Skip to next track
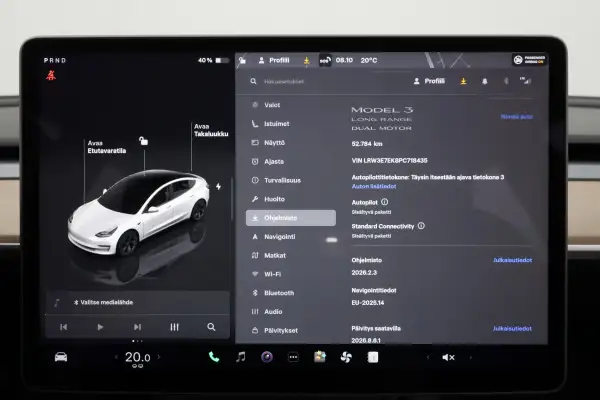 coord(137,327)
